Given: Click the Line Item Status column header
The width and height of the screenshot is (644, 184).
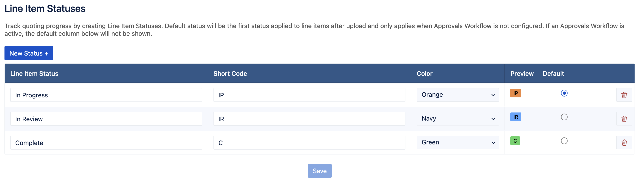Looking at the screenshot, I should click(34, 74).
